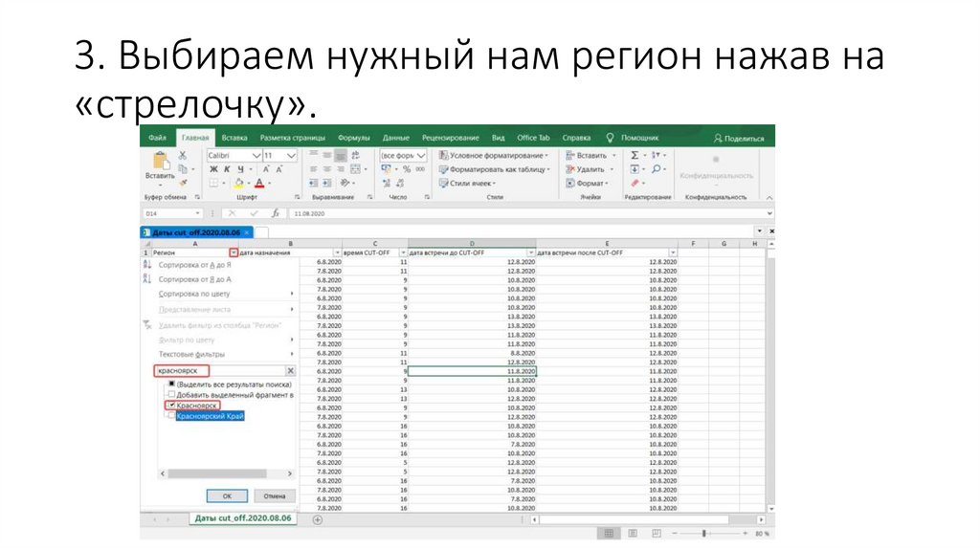Toggle italic (К) formatting

pyautogui.click(x=227, y=169)
